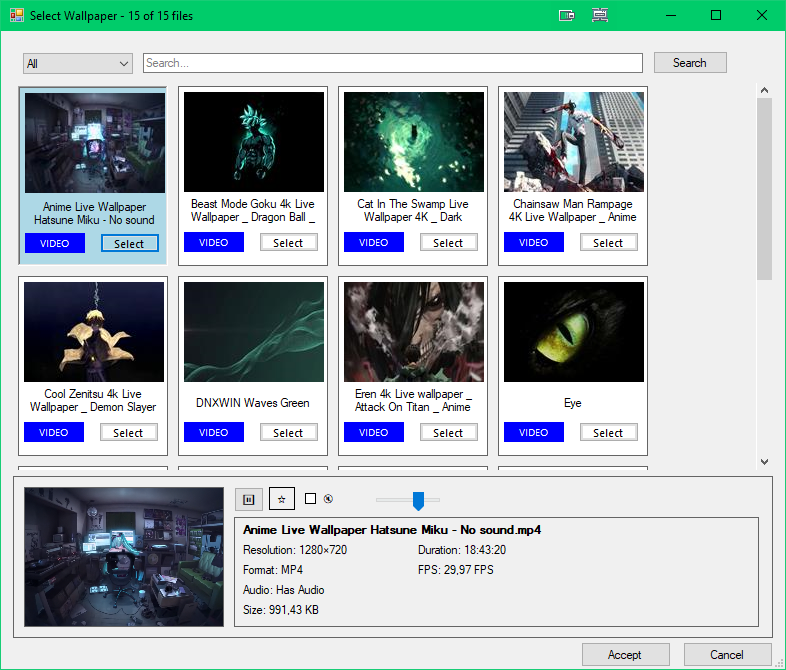Click the 'Eye' title label
This screenshot has height=670, width=786.
click(572, 403)
